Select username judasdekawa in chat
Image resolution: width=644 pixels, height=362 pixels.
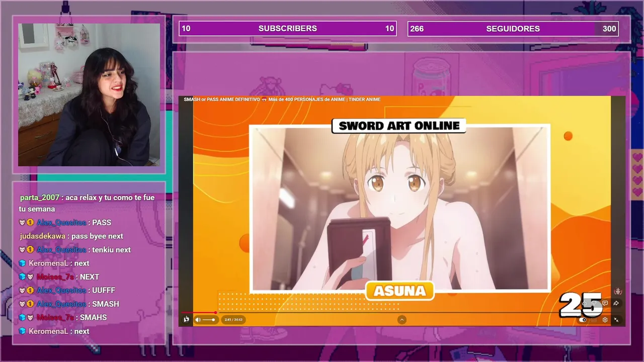point(43,236)
